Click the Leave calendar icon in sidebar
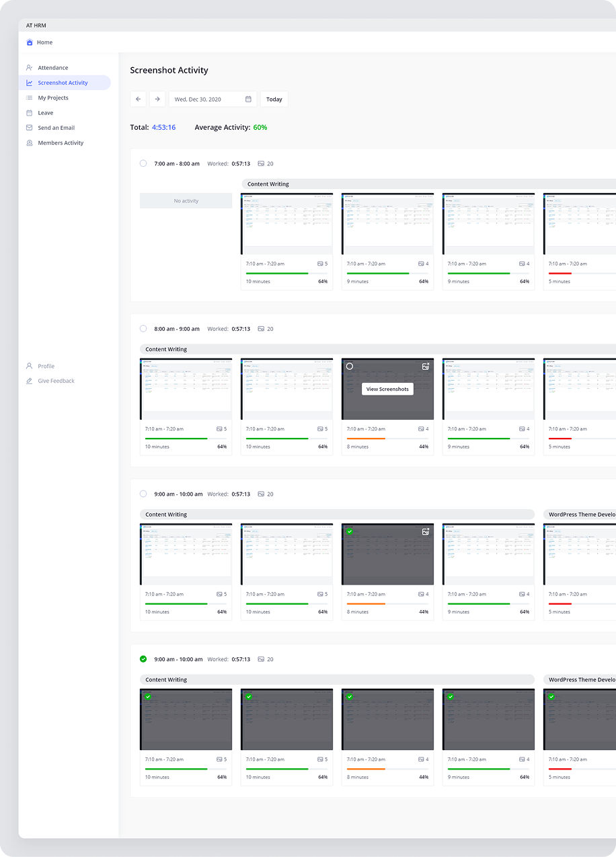Image resolution: width=616 pixels, height=857 pixels. [30, 113]
